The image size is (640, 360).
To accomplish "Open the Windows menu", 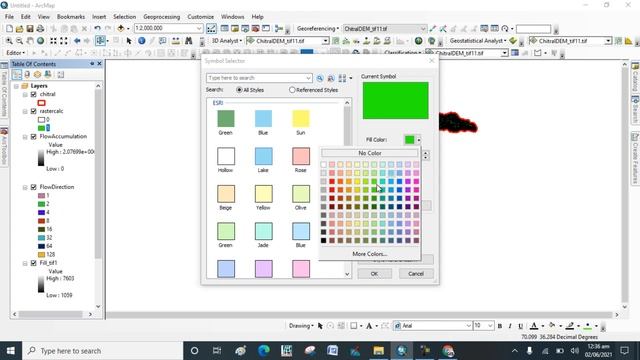I will (232, 17).
